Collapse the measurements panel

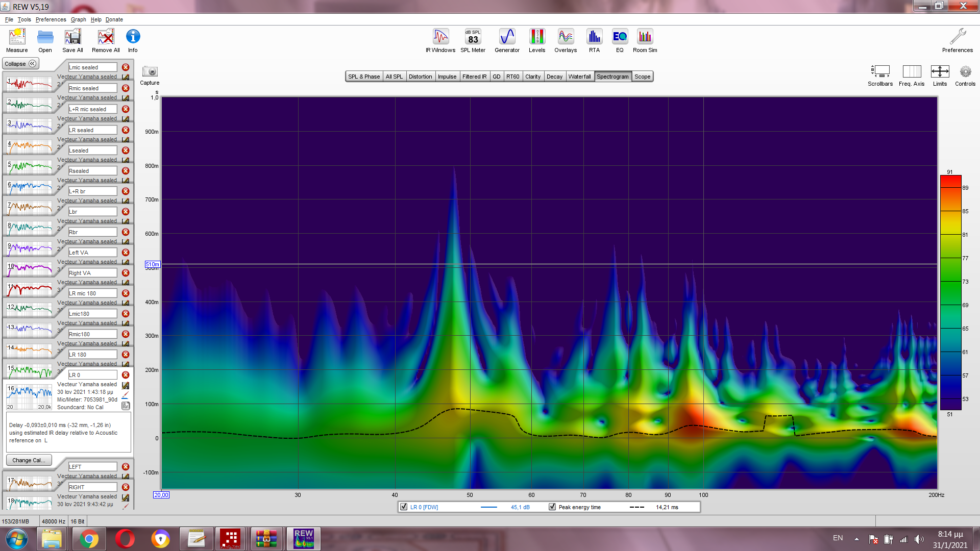20,64
